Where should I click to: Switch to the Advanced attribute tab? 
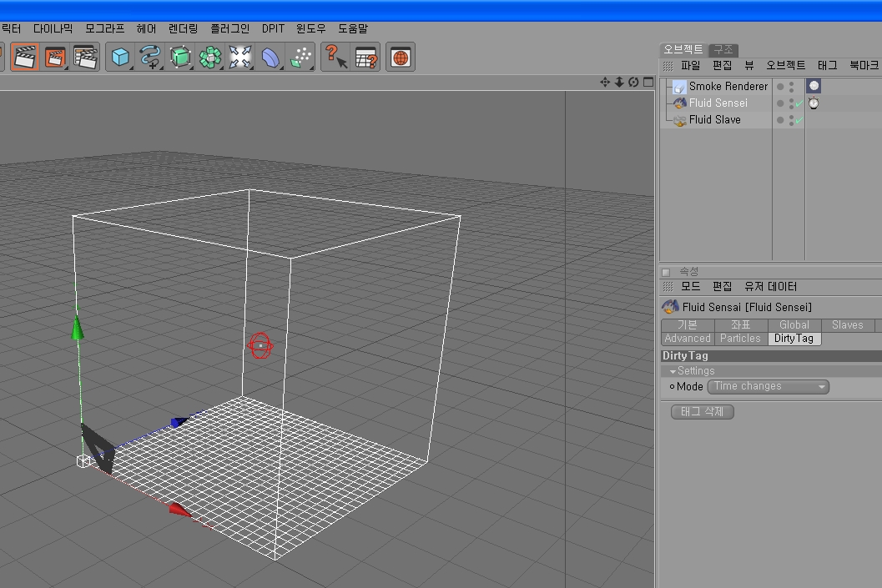click(688, 339)
